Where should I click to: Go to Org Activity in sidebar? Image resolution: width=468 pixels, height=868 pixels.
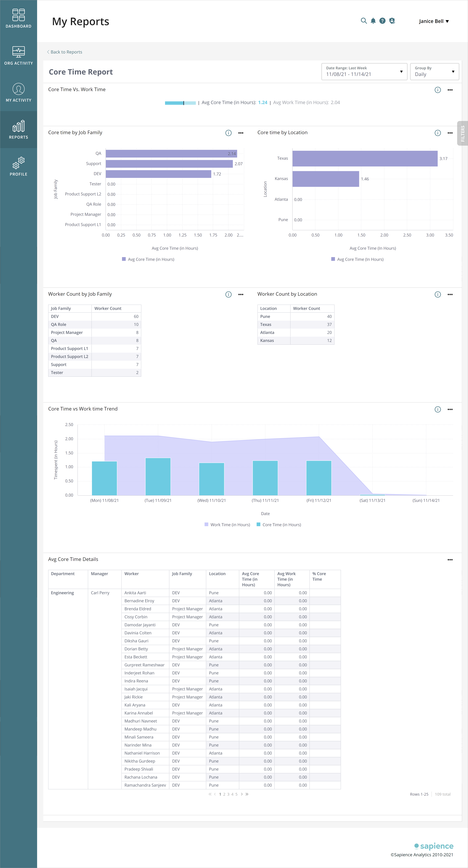[18, 56]
